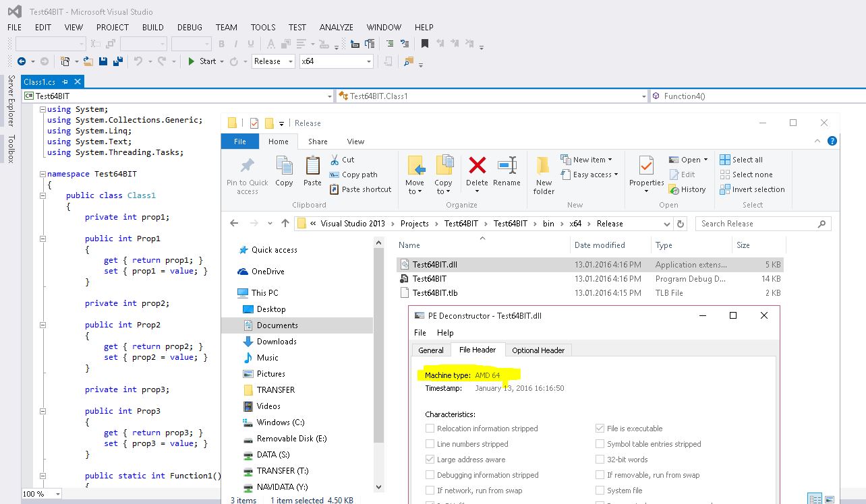This screenshot has height=504, width=866.
Task: Click Find in Files icon in Visual Studio
Action: point(408,61)
